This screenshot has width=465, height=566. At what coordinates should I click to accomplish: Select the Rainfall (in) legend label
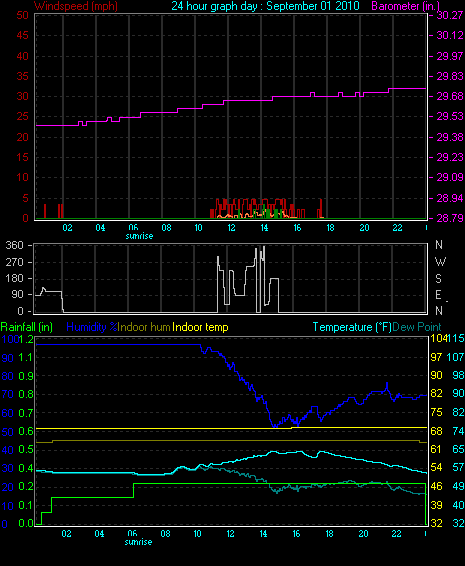coord(27,327)
